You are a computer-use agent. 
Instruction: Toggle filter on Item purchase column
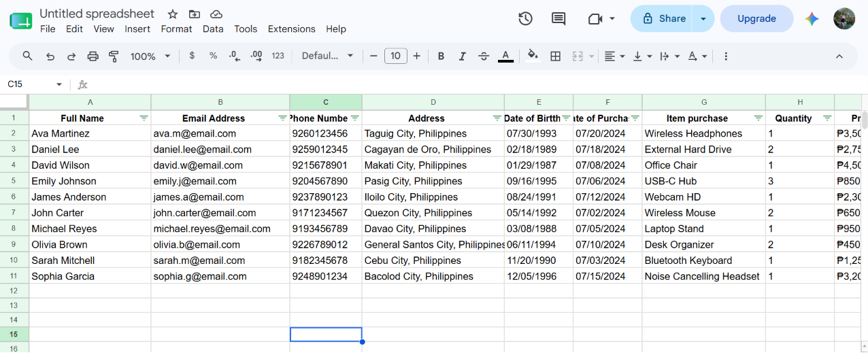pos(758,118)
